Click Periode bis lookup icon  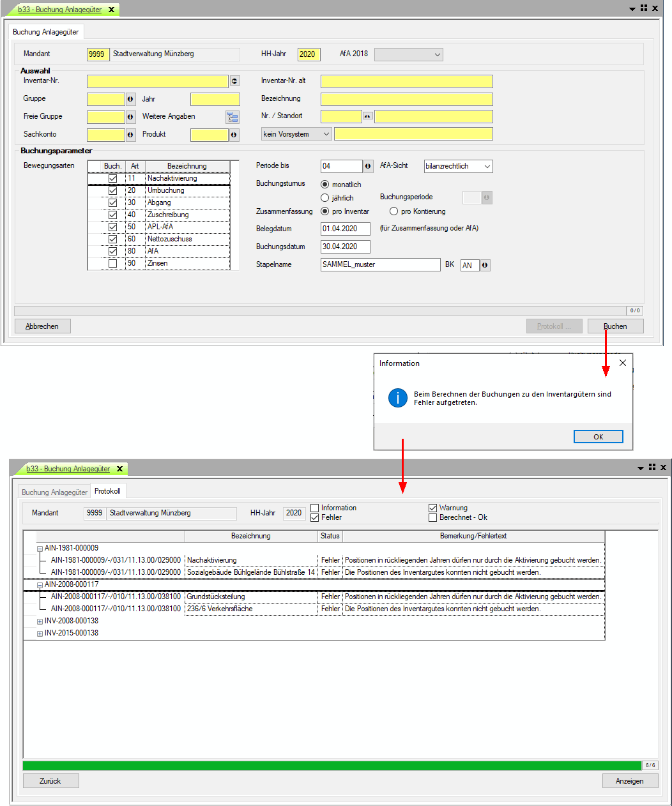click(x=368, y=166)
